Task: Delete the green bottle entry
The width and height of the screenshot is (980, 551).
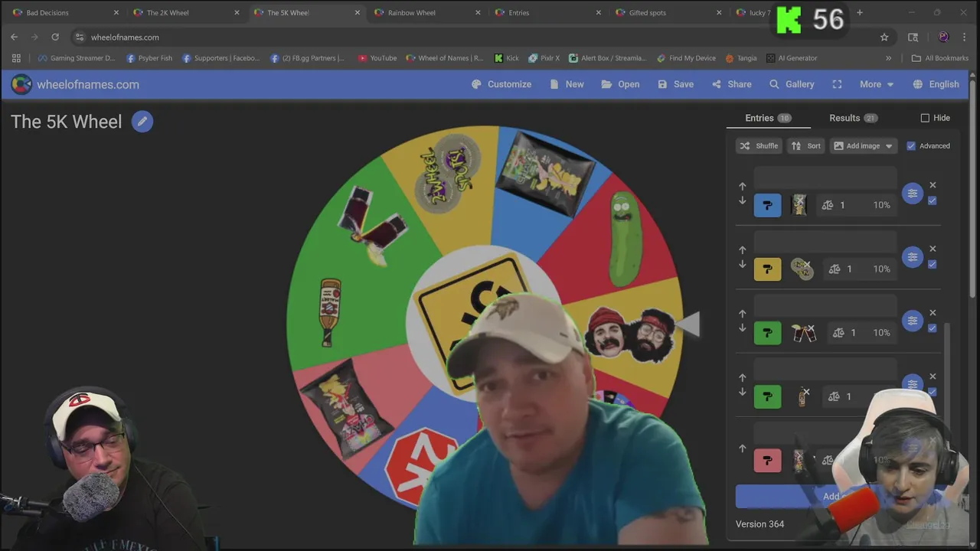Action: [x=933, y=377]
